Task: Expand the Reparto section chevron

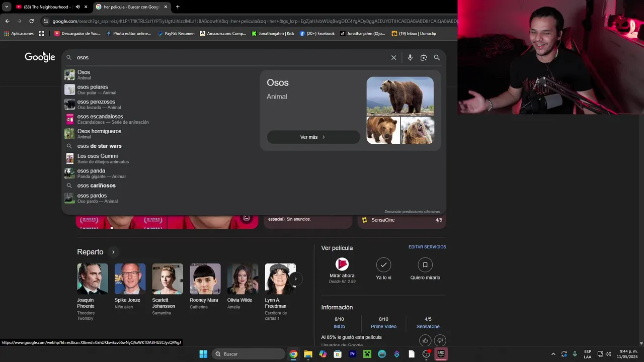Action: [x=113, y=252]
